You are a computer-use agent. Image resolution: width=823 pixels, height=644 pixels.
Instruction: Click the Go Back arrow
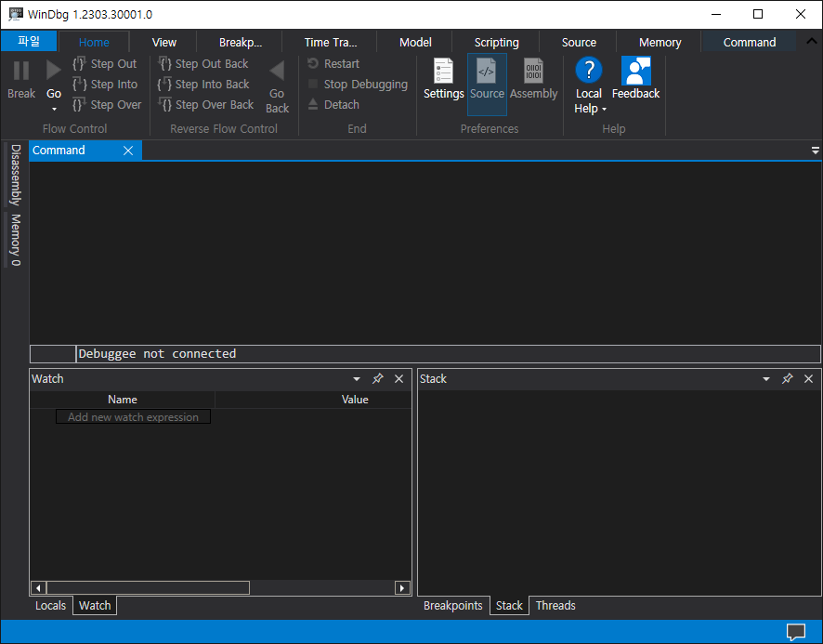tap(277, 71)
